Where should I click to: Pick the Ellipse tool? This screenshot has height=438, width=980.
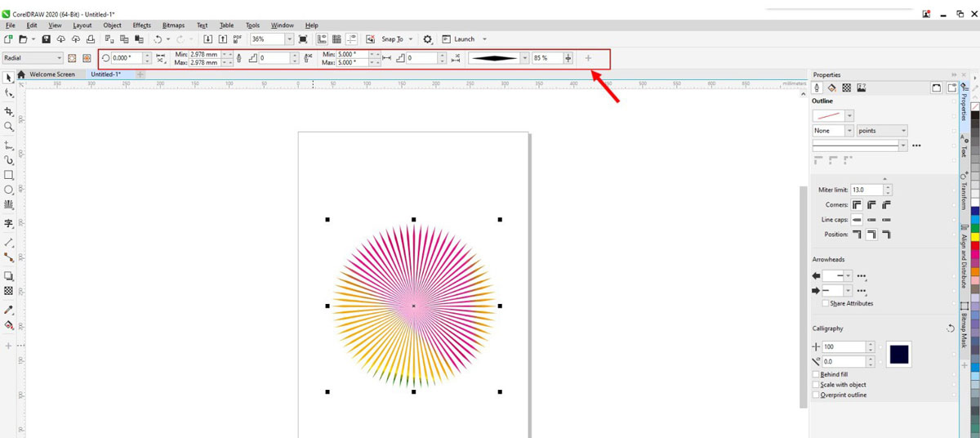[x=9, y=190]
